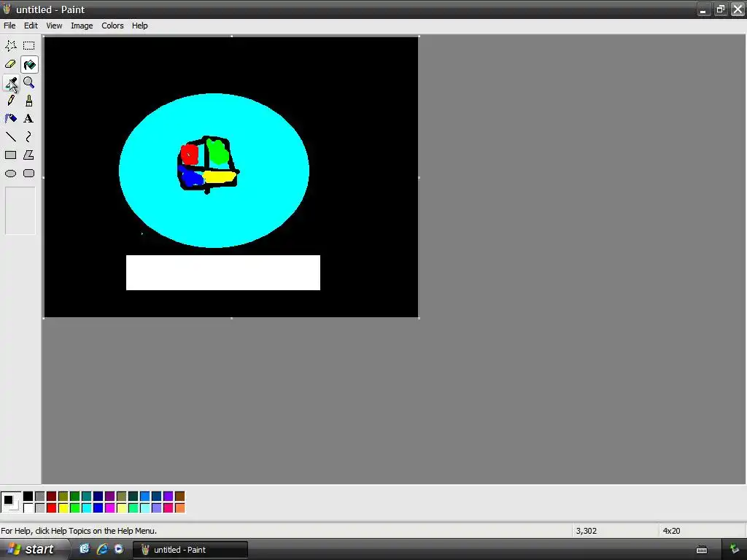The height and width of the screenshot is (560, 747).
Task: Open the View menu
Action: pyautogui.click(x=54, y=26)
